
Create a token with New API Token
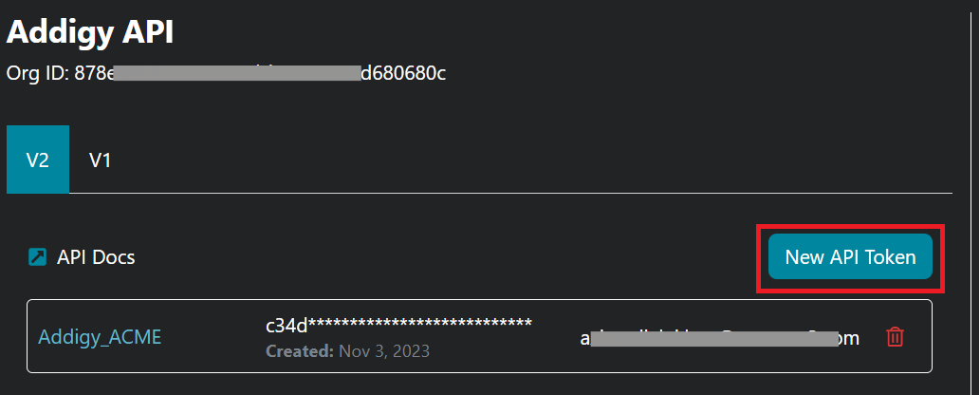pos(850,256)
